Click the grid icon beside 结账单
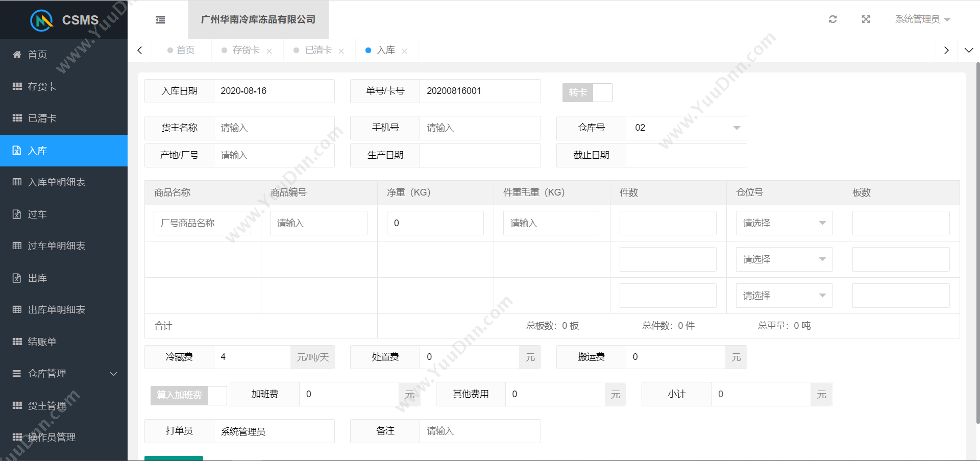The height and width of the screenshot is (461, 980). (17, 342)
